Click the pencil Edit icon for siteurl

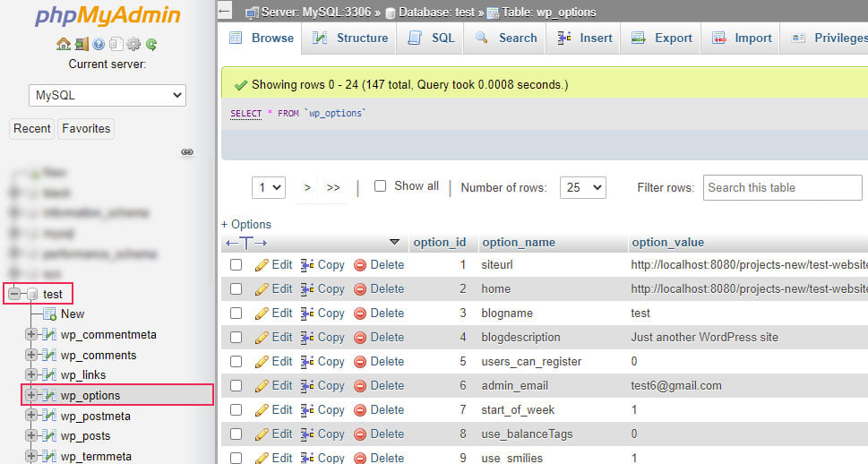[262, 265]
